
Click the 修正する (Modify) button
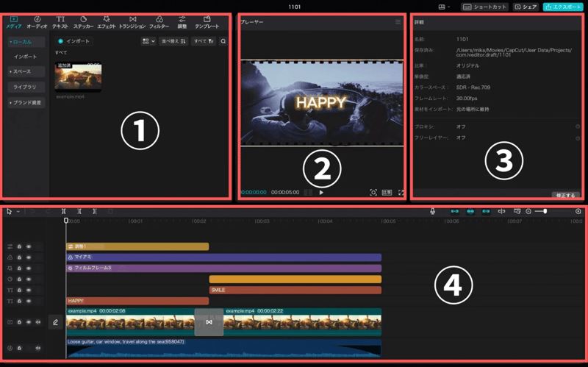click(x=564, y=195)
